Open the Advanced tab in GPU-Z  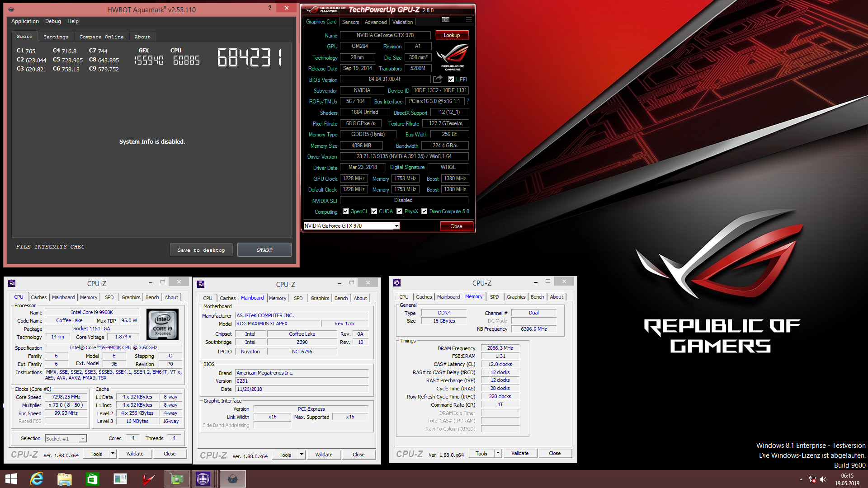pos(376,22)
